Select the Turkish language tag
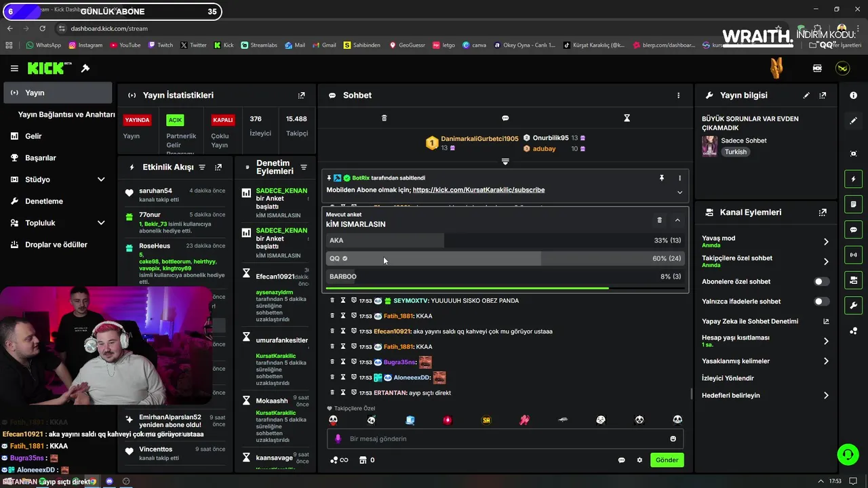 [736, 152]
